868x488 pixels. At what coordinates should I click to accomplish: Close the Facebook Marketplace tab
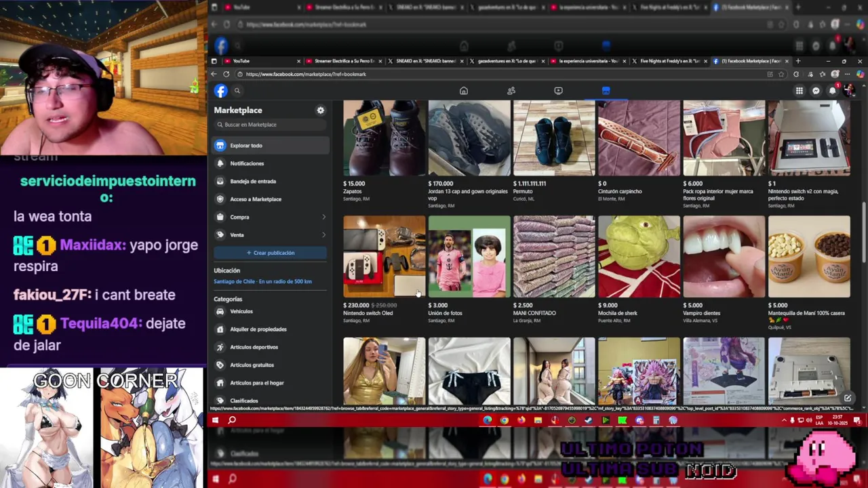(x=787, y=61)
